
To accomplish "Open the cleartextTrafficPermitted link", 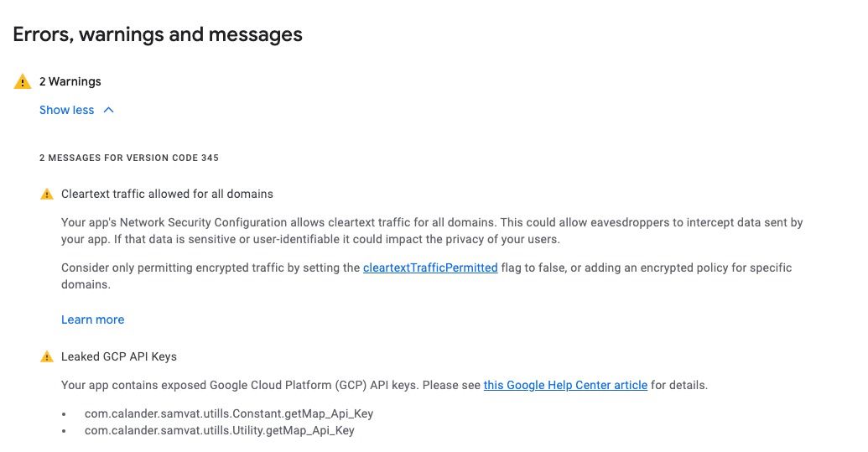I will [x=430, y=268].
